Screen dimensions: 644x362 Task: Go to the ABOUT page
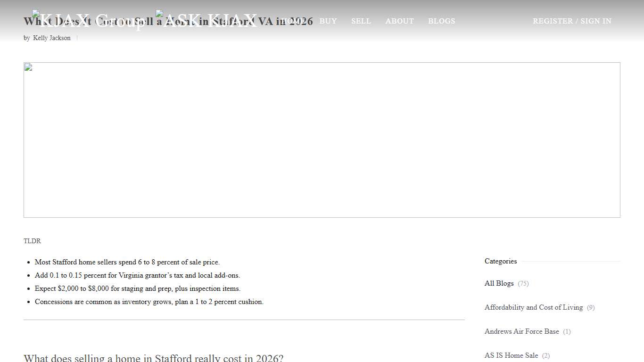[x=399, y=21]
